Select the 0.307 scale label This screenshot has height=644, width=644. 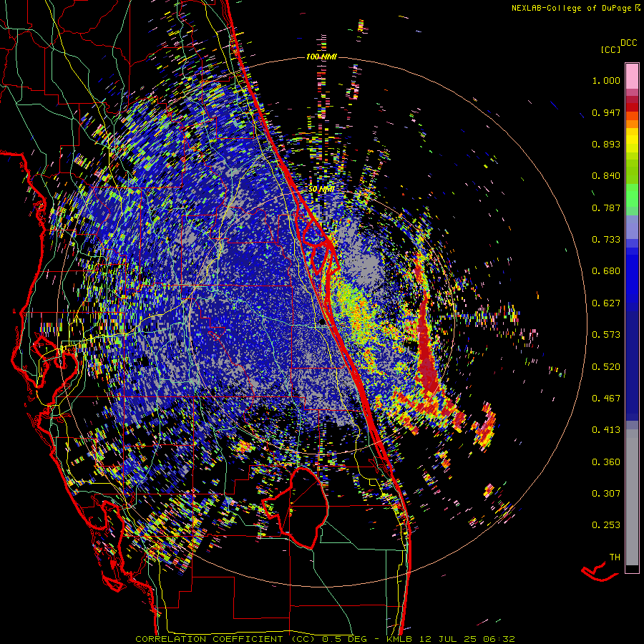(606, 494)
